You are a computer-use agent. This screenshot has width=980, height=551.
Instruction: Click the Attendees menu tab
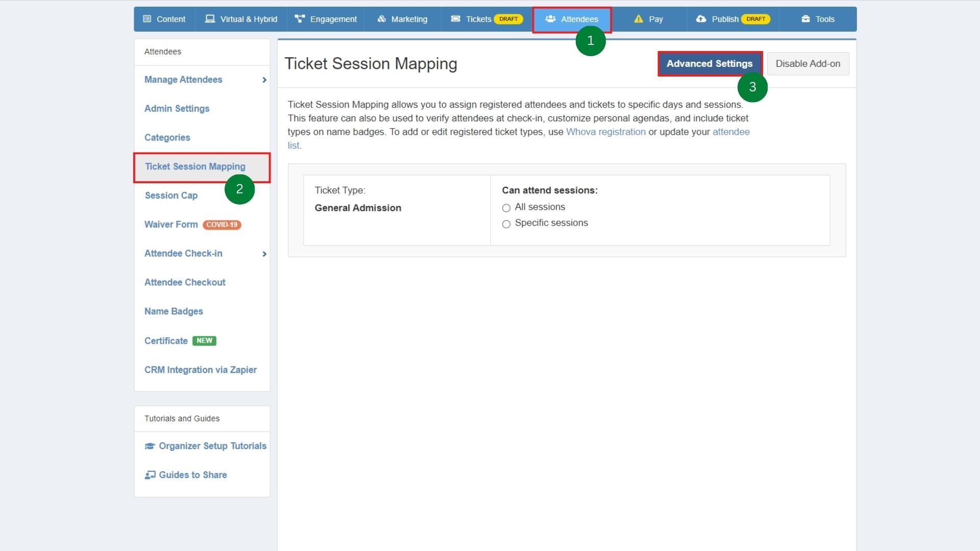572,19
